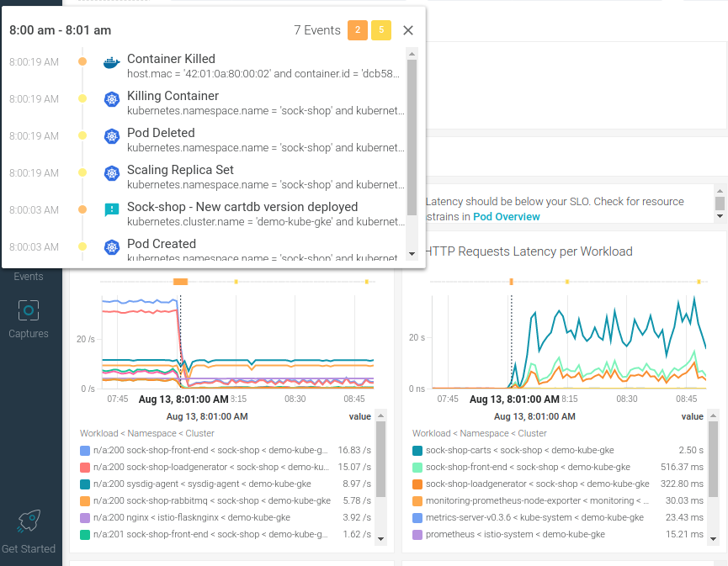Toggle the yellow severity filter badge showing 5
The image size is (728, 566).
coord(380,30)
